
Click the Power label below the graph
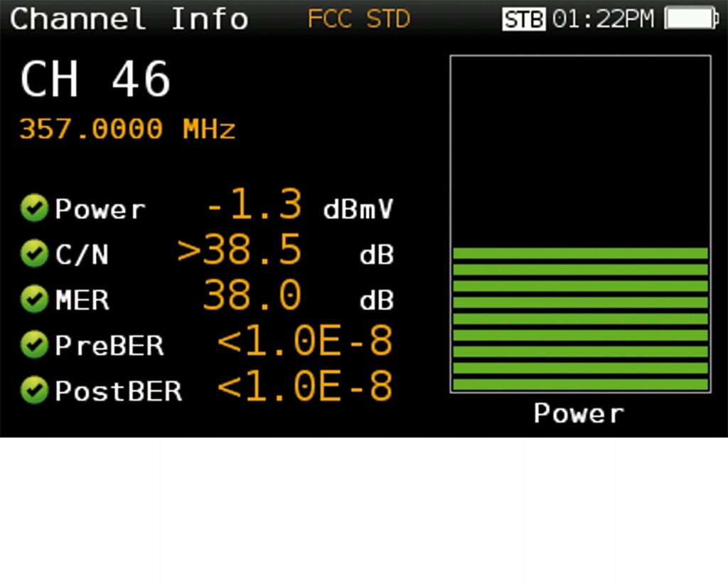tap(579, 413)
